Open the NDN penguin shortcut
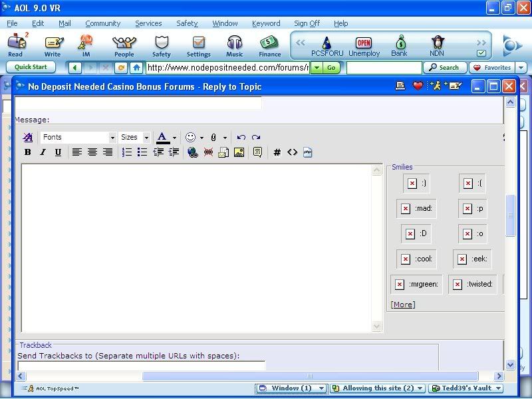This screenshot has height=399, width=532. (437, 47)
